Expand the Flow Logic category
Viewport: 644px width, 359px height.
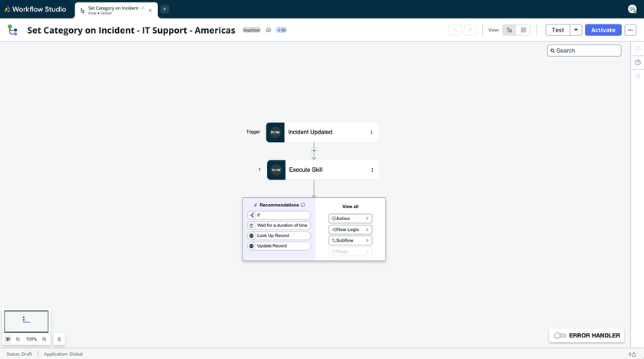[350, 229]
